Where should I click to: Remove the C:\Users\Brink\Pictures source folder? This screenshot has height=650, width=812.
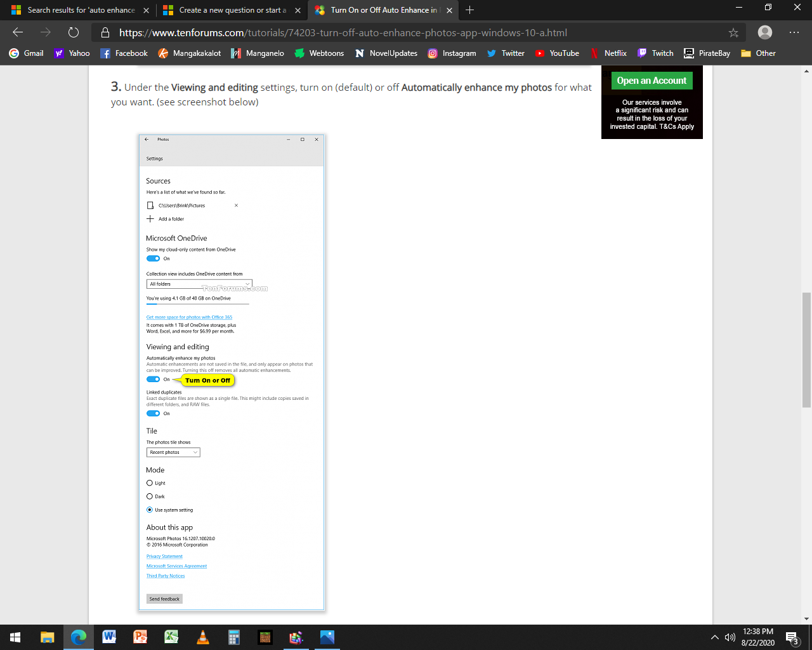pyautogui.click(x=236, y=205)
